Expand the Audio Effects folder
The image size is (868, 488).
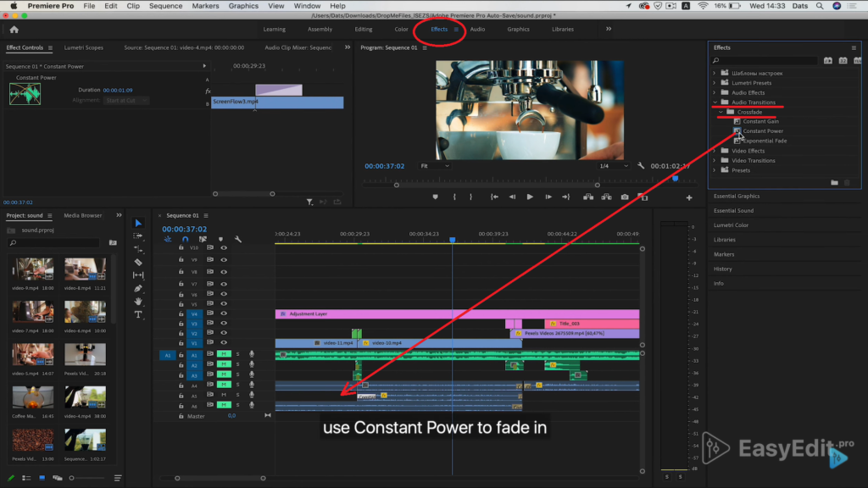(x=714, y=92)
